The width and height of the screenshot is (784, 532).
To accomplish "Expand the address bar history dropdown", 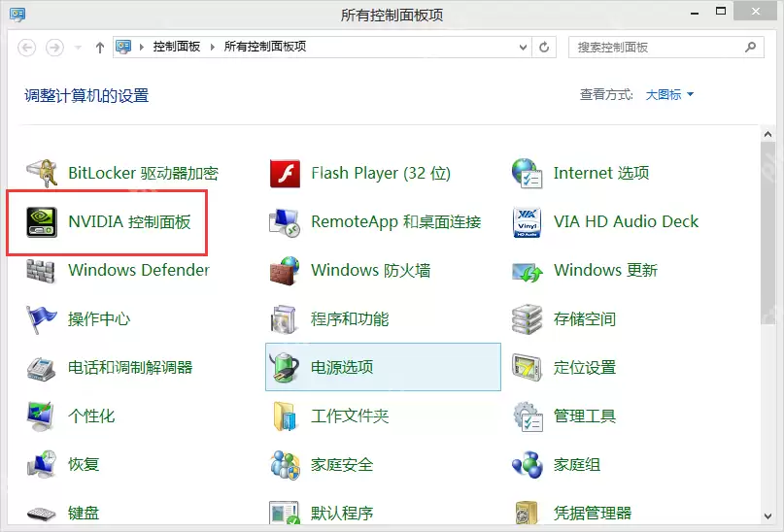I will (x=523, y=48).
